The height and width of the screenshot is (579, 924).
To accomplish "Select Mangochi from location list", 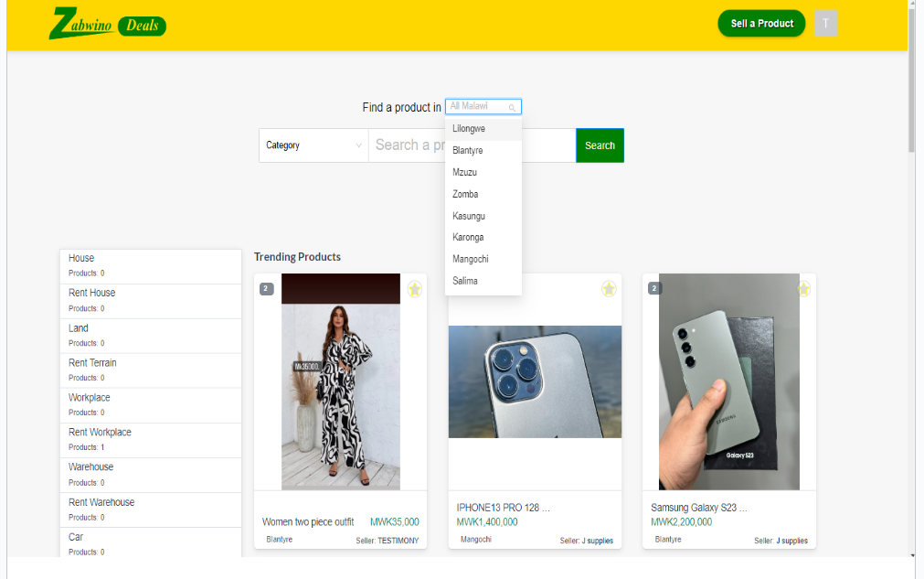I will pyautogui.click(x=483, y=259).
